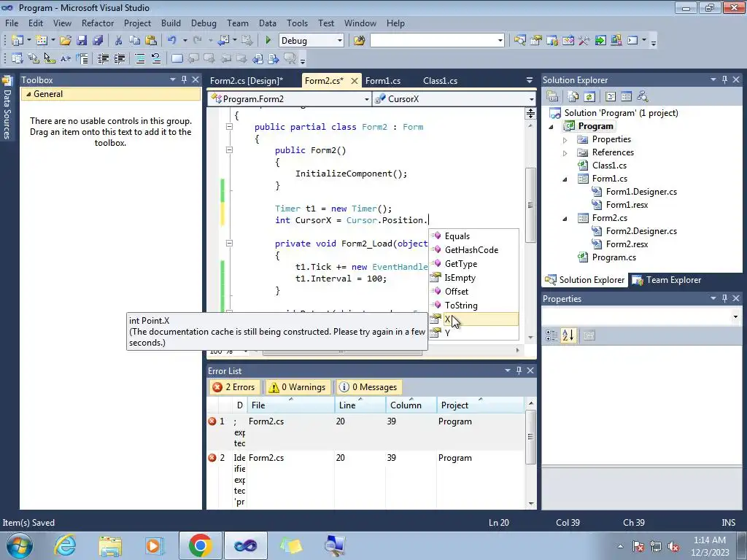The image size is (747, 560).
Task: Switch to the Form1.cs editor tab
Action: [383, 80]
